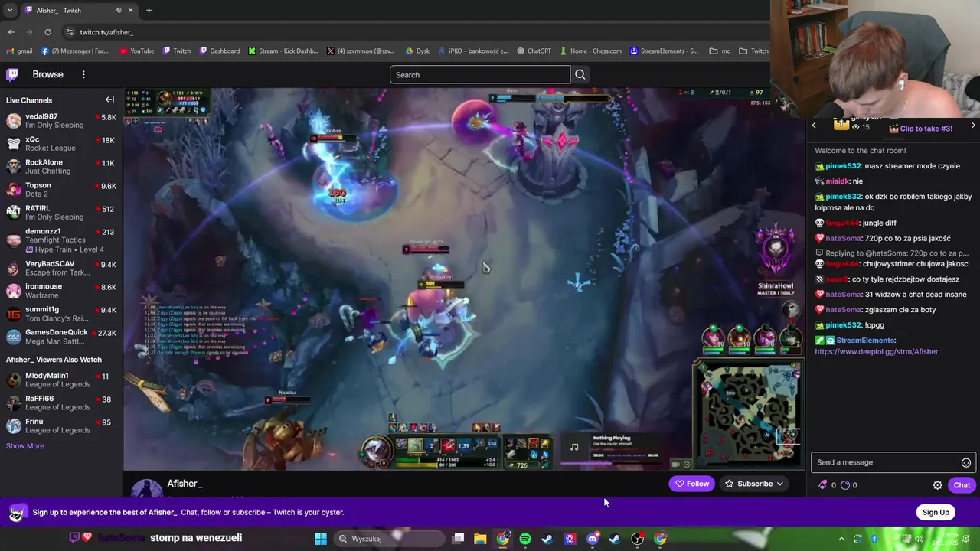Open channel points icon below chat
This screenshot has height=551, width=980.
(x=845, y=484)
